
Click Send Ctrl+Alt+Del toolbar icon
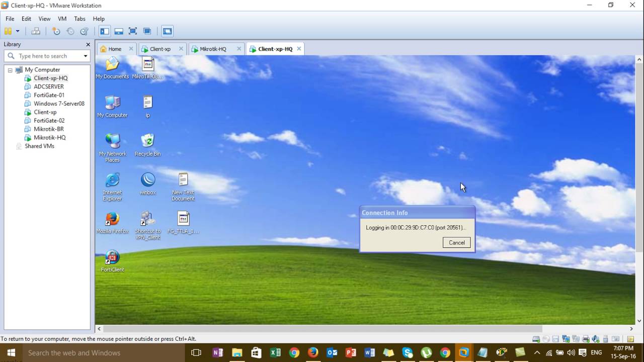click(36, 31)
